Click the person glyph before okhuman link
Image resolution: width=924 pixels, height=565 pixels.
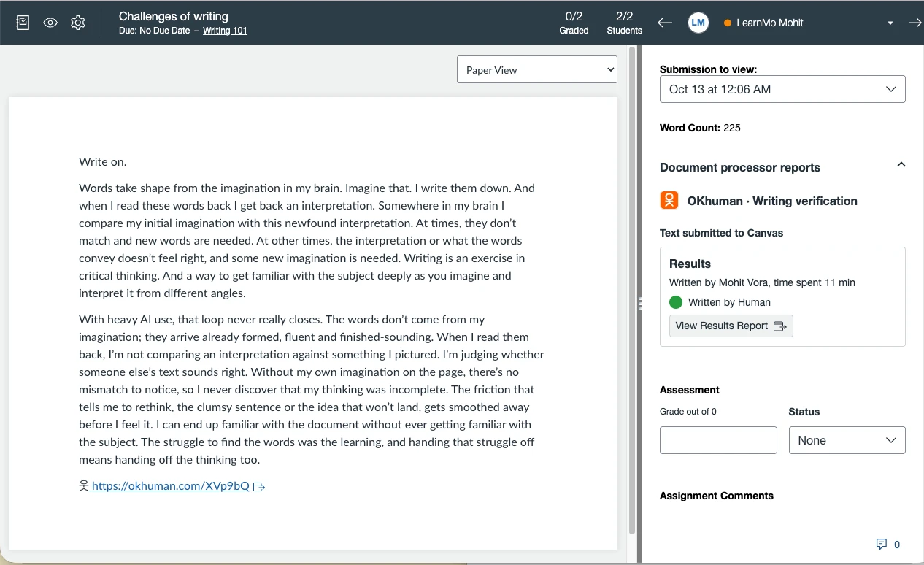click(x=84, y=485)
